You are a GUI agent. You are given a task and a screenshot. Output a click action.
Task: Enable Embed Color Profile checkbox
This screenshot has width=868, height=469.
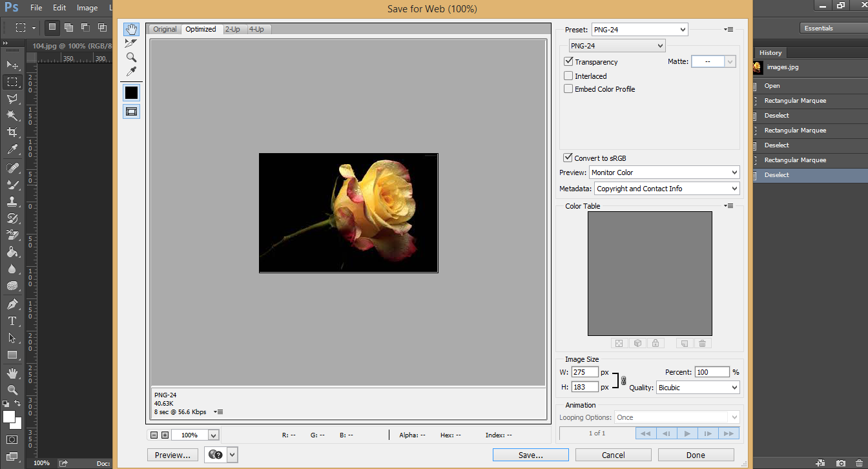click(x=569, y=89)
